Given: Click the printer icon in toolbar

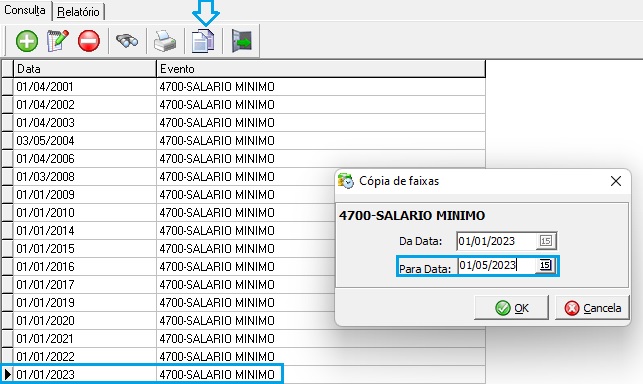Looking at the screenshot, I should (x=165, y=41).
